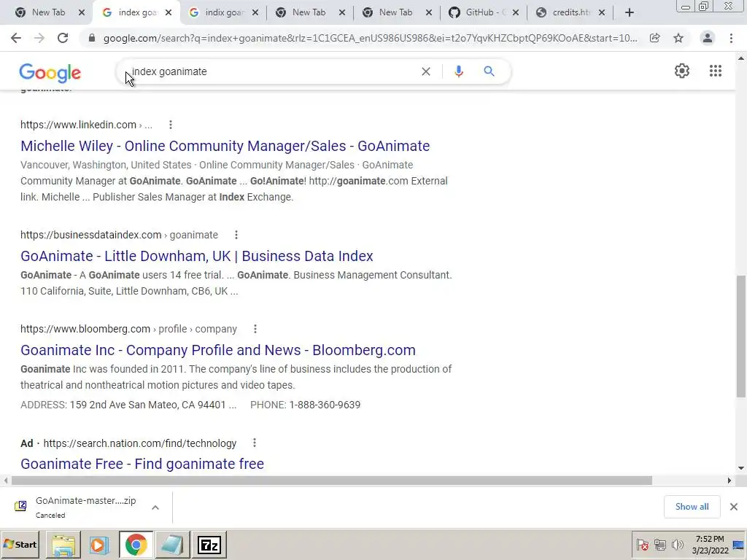
Task: Dismiss the downloads bar
Action: [x=734, y=507]
